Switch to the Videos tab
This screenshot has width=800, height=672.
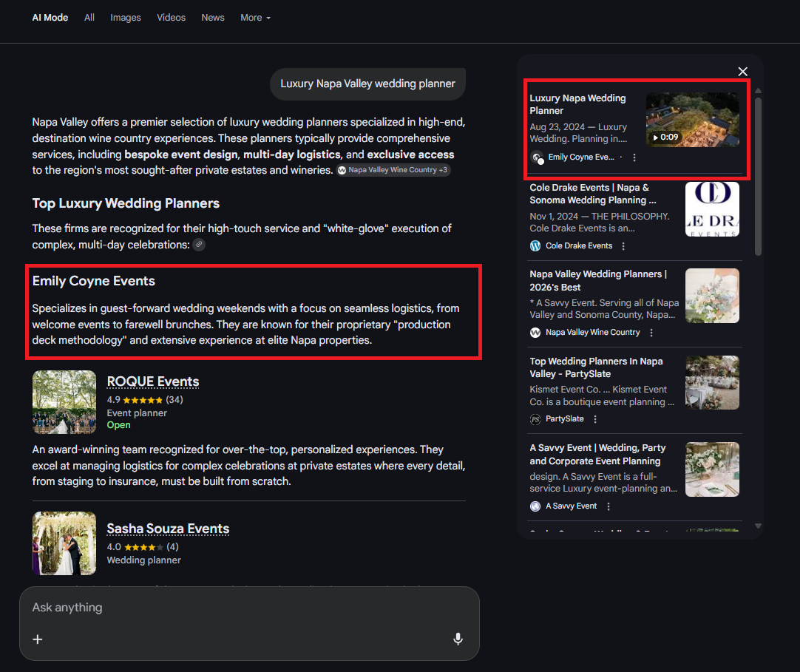171,17
